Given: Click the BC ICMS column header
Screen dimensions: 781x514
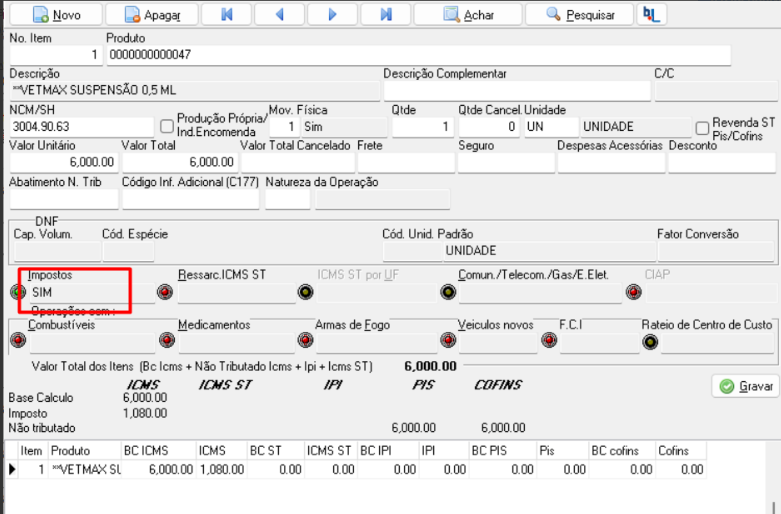Looking at the screenshot, I should tap(158, 451).
